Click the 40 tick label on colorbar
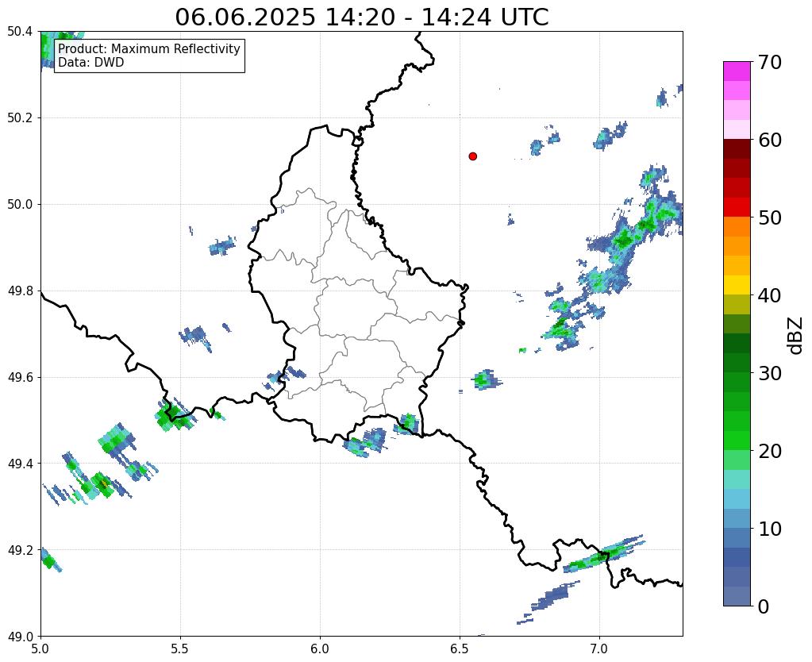Screen dimensions: 812x662 [769, 295]
